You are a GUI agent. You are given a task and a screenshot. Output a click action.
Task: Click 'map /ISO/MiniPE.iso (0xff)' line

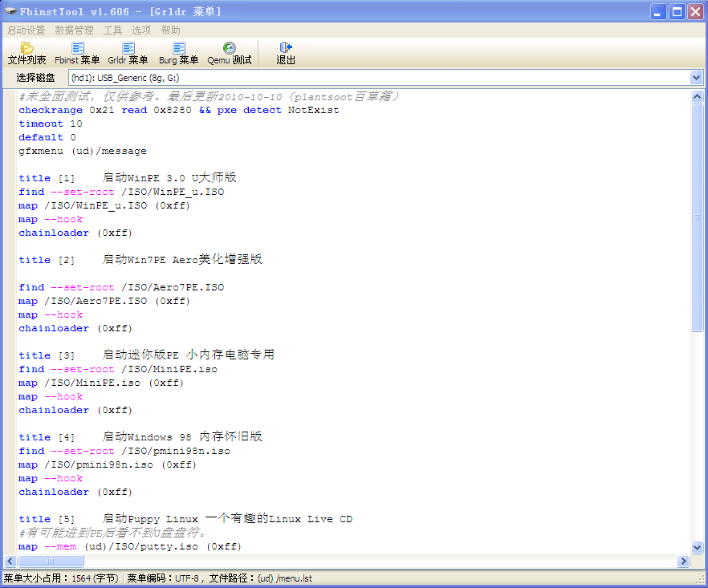tap(101, 383)
